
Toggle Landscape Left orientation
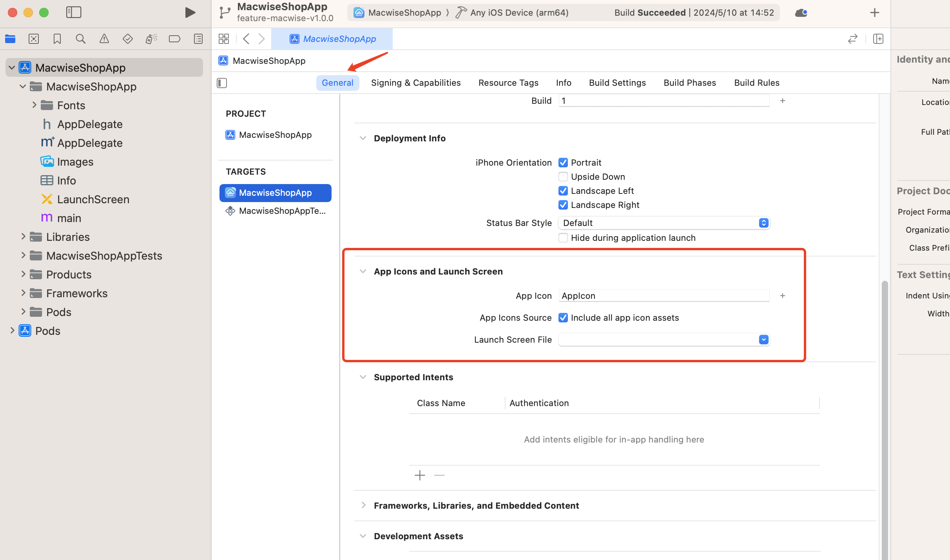563,191
